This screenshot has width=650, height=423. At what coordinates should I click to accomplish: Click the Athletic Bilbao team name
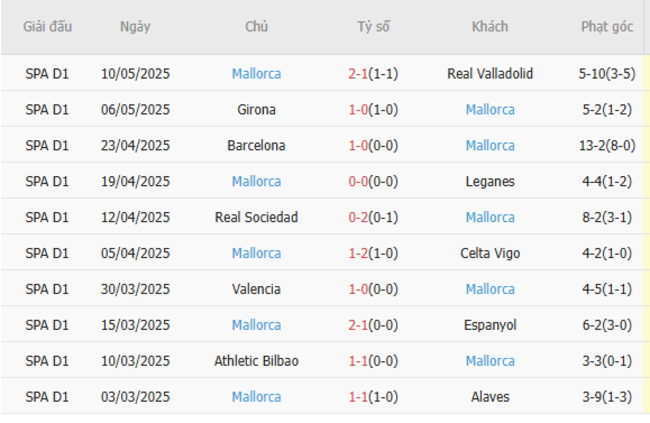(256, 362)
